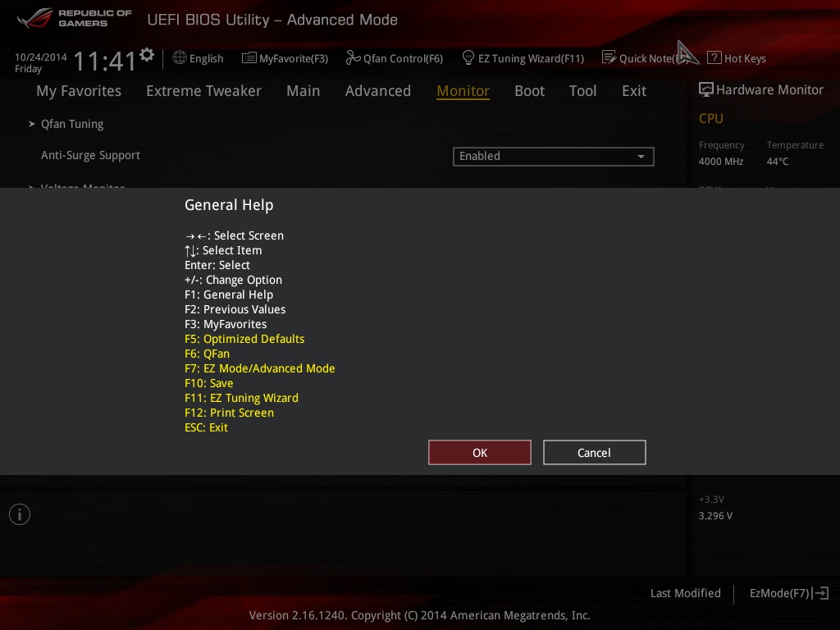Click the Frequency label in Hardware Monitor

(x=722, y=145)
